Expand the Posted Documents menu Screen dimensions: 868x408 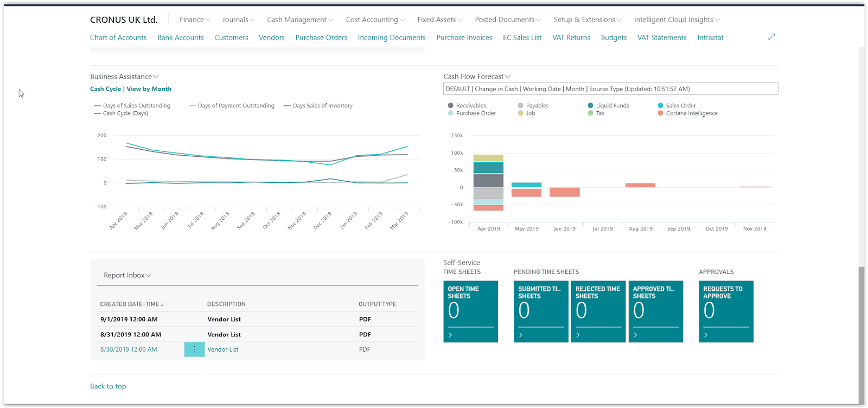(508, 20)
